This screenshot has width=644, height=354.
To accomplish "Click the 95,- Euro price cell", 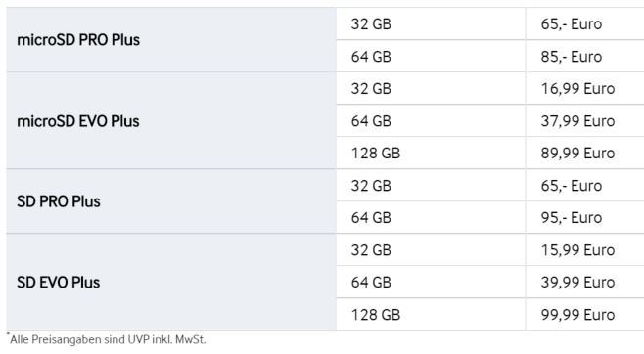I will click(x=585, y=217).
